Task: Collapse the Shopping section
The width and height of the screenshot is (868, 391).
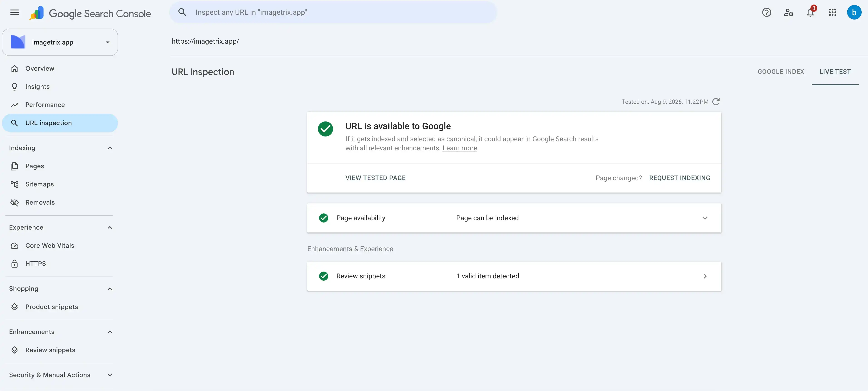Action: [x=110, y=289]
